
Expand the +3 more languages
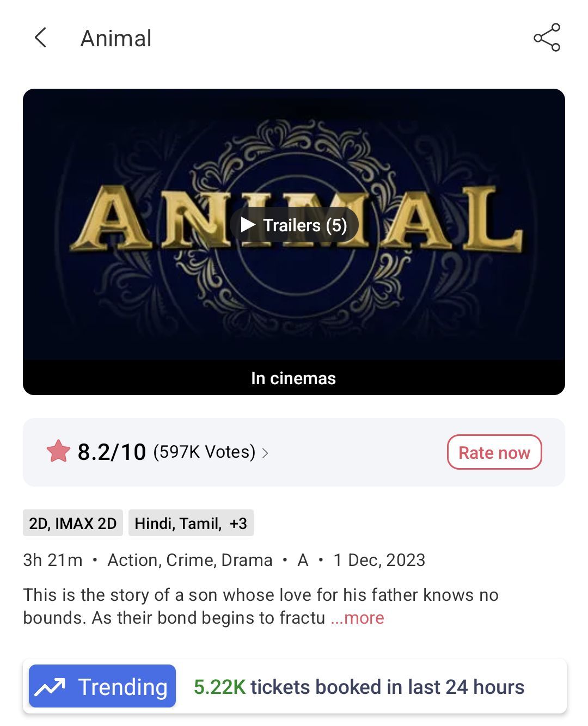(238, 523)
